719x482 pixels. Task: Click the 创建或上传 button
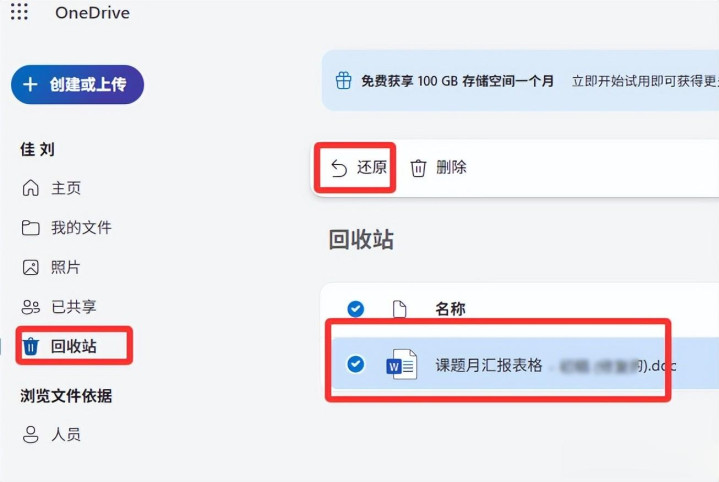pyautogui.click(x=77, y=84)
